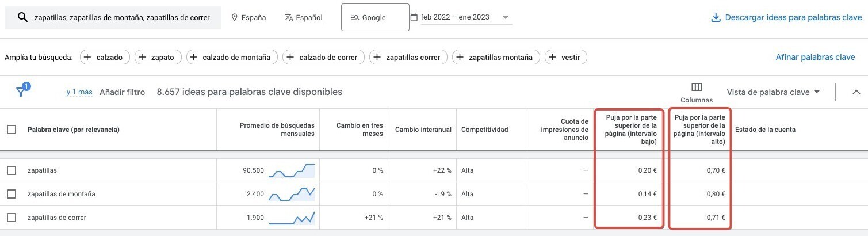This screenshot has height=236, width=868.
Task: Select the 'zapatillas de montaña' row checkbox
Action: click(x=12, y=194)
